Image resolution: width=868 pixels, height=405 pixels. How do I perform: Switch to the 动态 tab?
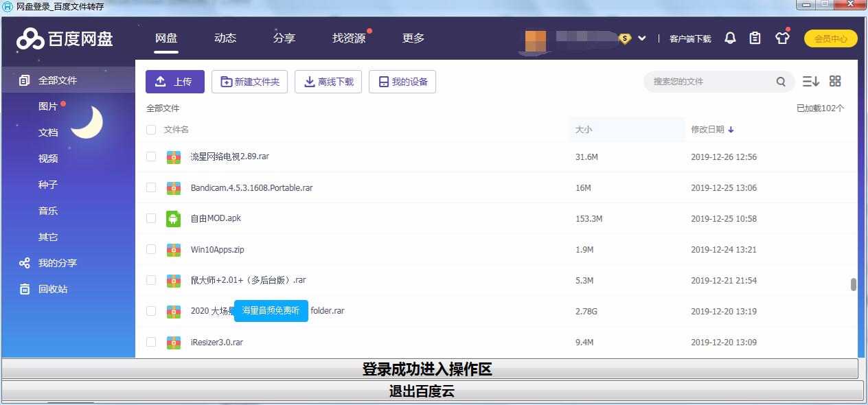tap(225, 38)
